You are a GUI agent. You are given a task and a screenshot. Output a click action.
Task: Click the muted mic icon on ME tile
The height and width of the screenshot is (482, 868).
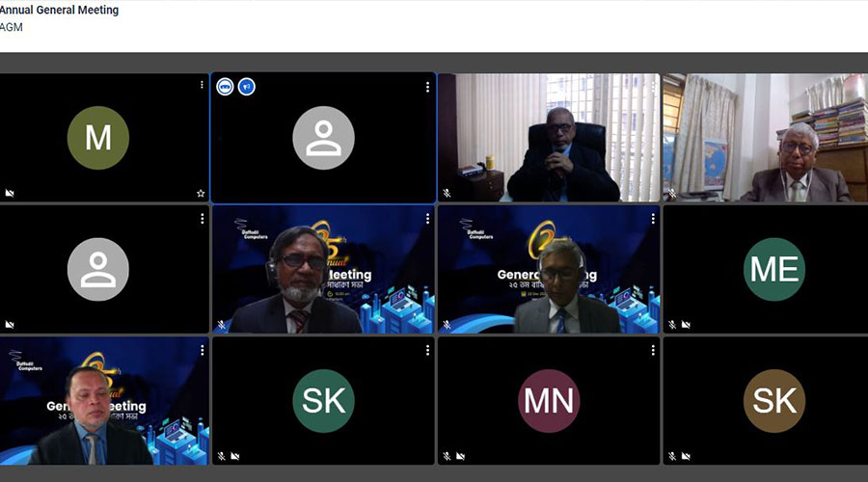(x=672, y=325)
